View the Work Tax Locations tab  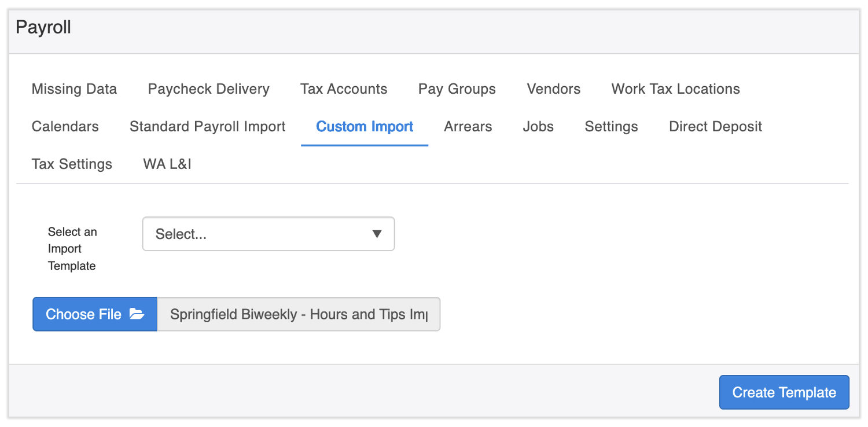click(675, 89)
